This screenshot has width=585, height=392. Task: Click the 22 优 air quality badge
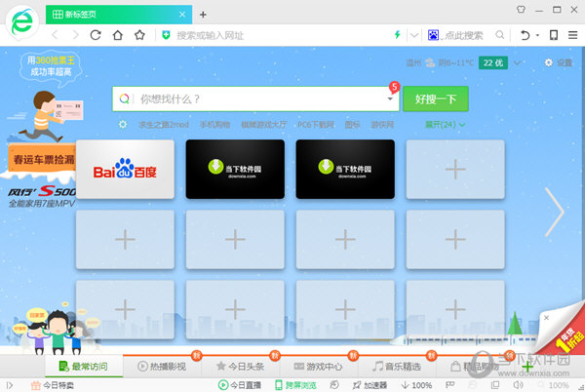tap(493, 62)
